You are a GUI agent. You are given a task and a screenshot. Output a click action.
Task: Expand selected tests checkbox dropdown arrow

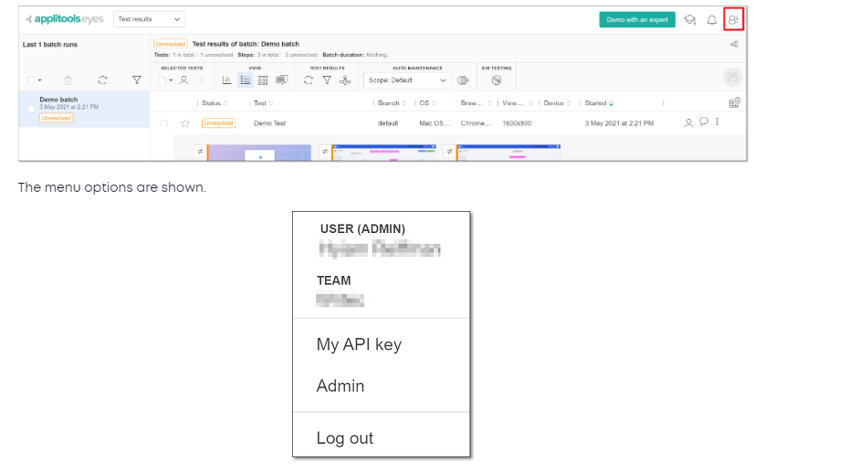[171, 81]
